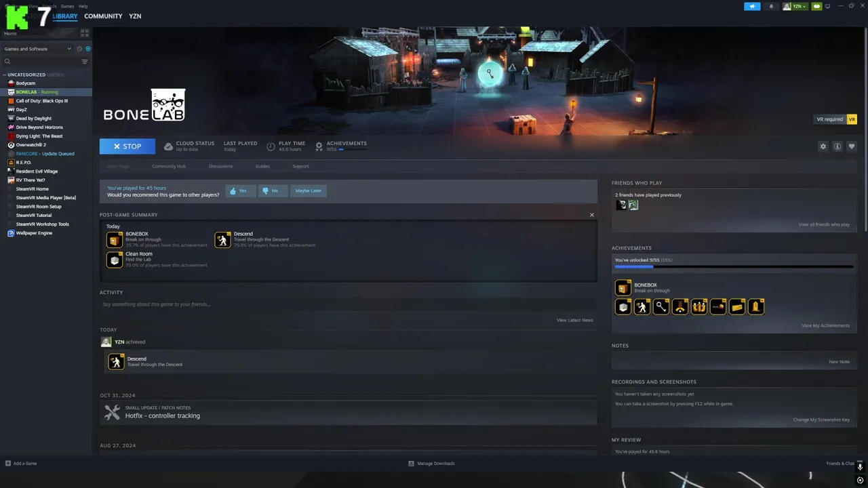Open the Community tab
Screen dimensions: 868x488
pyautogui.click(x=103, y=16)
